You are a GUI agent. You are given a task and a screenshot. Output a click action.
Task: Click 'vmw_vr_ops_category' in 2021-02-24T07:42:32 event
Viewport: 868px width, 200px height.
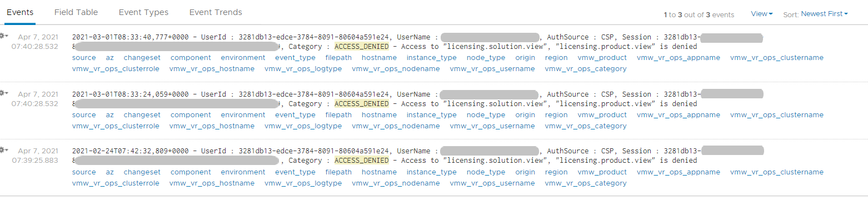point(586,183)
